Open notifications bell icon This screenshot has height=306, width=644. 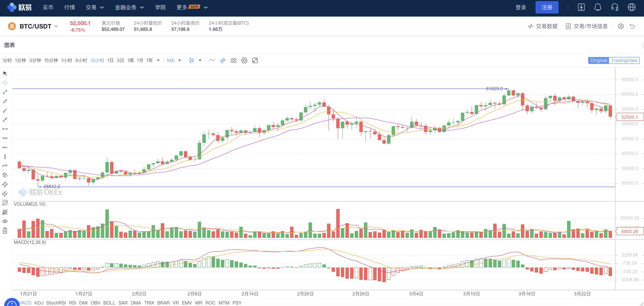coord(598,7)
